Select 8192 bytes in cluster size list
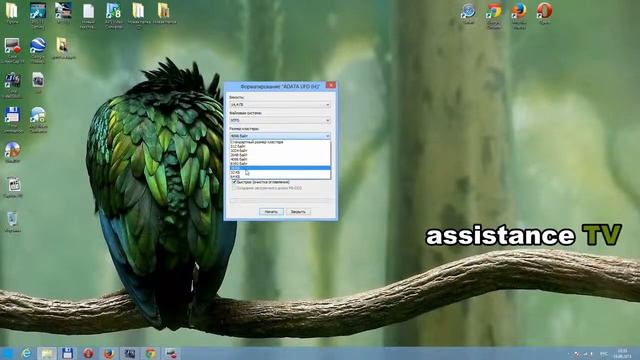640x360 pixels. coord(280,164)
